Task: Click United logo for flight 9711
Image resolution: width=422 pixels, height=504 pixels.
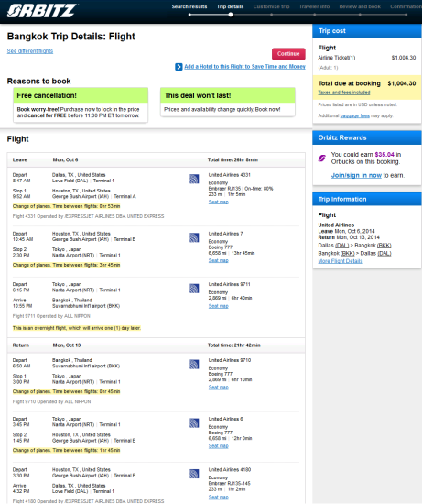Action: 194,289
